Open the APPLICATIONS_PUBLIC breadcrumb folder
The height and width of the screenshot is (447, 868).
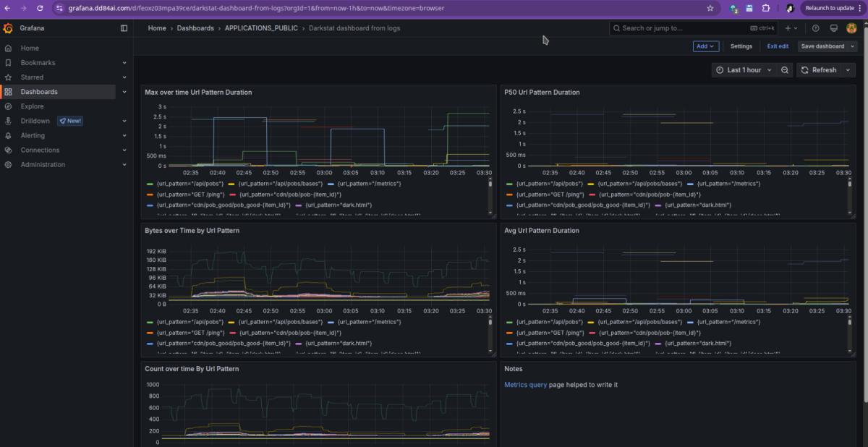[x=260, y=28]
